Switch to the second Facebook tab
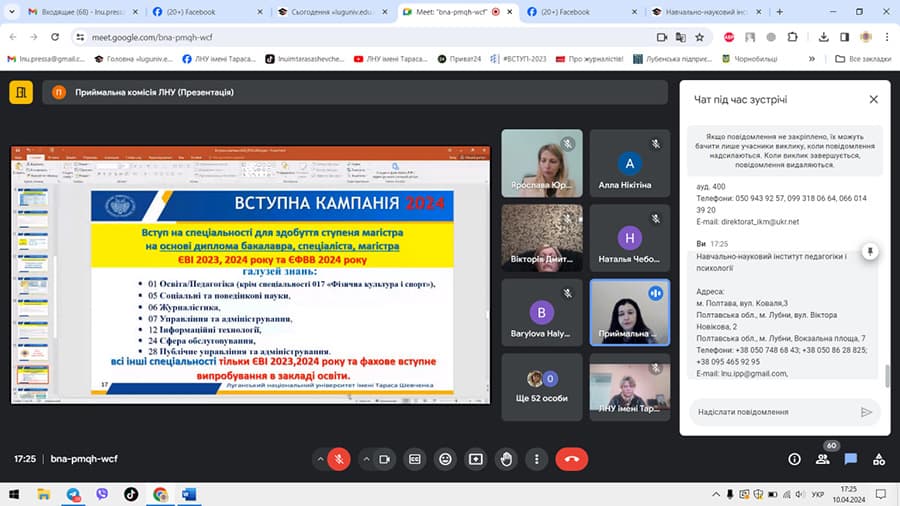The width and height of the screenshot is (900, 506). 582,11
